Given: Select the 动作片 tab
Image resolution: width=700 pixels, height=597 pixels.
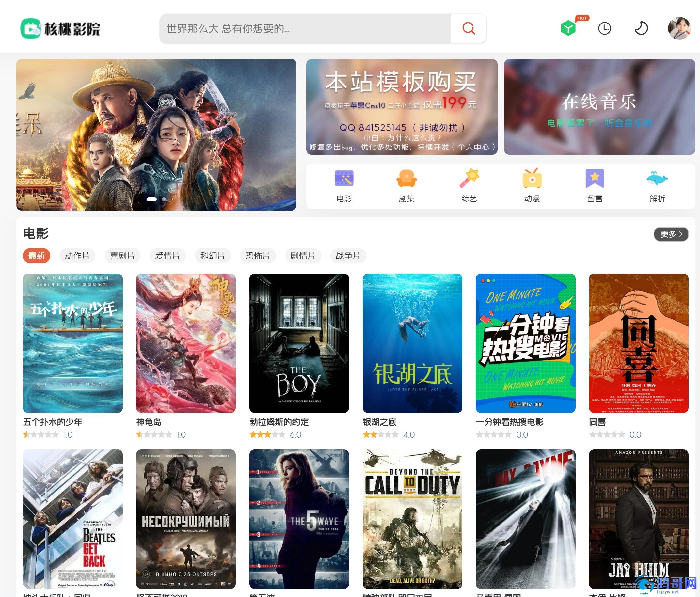Looking at the screenshot, I should pos(77,256).
